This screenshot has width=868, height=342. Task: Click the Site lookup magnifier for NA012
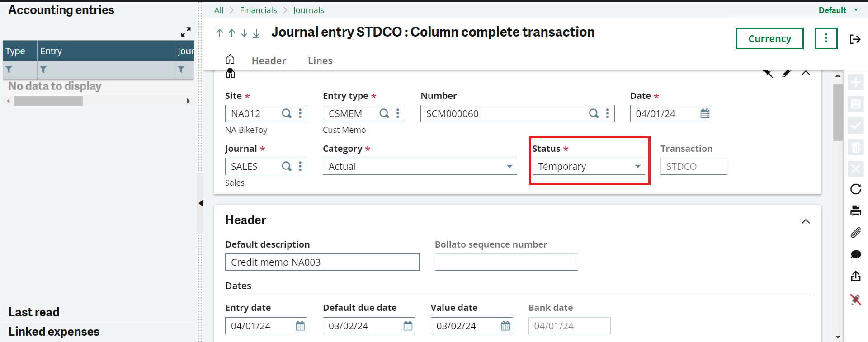click(287, 113)
